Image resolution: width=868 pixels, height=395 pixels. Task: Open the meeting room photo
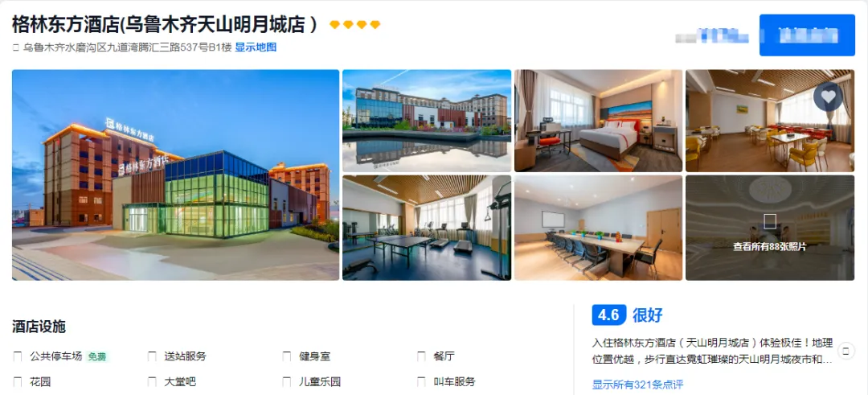[599, 228]
